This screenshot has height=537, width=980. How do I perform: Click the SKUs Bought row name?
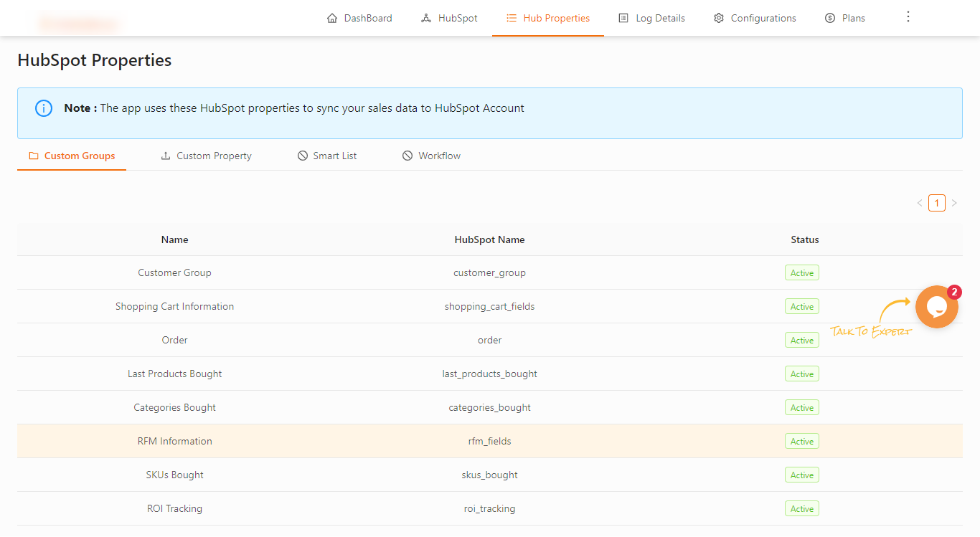tap(174, 475)
